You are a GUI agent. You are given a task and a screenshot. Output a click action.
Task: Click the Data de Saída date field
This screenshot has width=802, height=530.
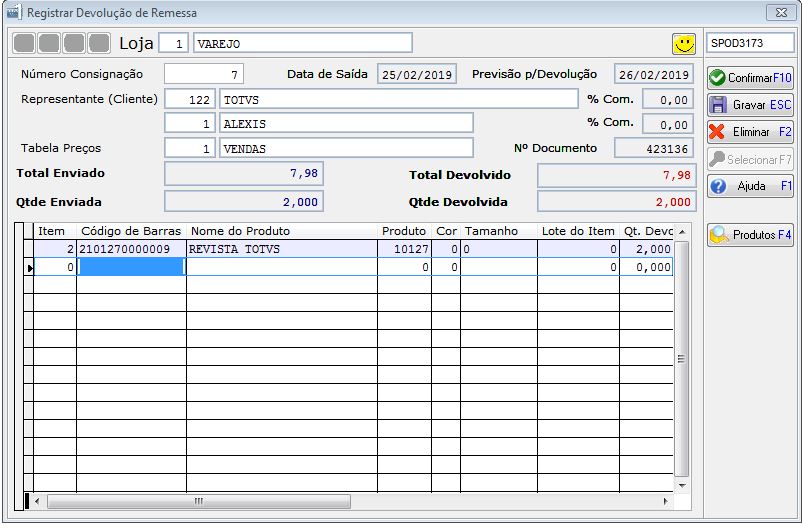[x=417, y=74]
